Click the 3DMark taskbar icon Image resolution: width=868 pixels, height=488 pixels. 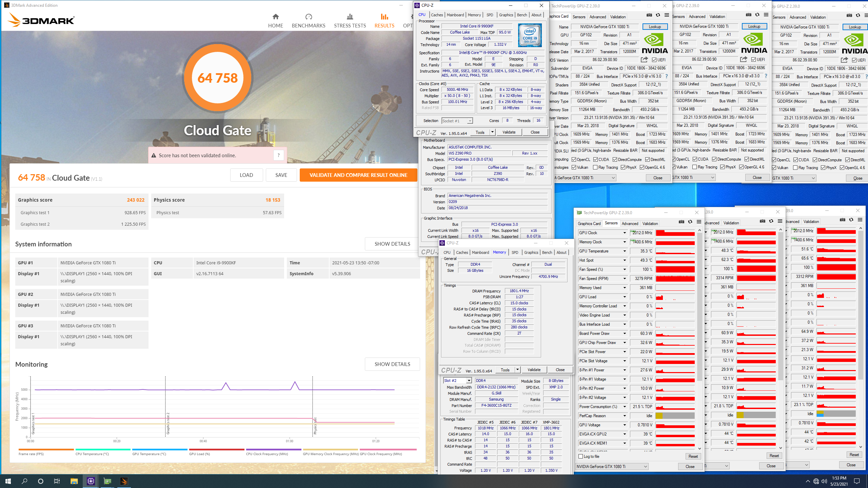click(x=124, y=481)
